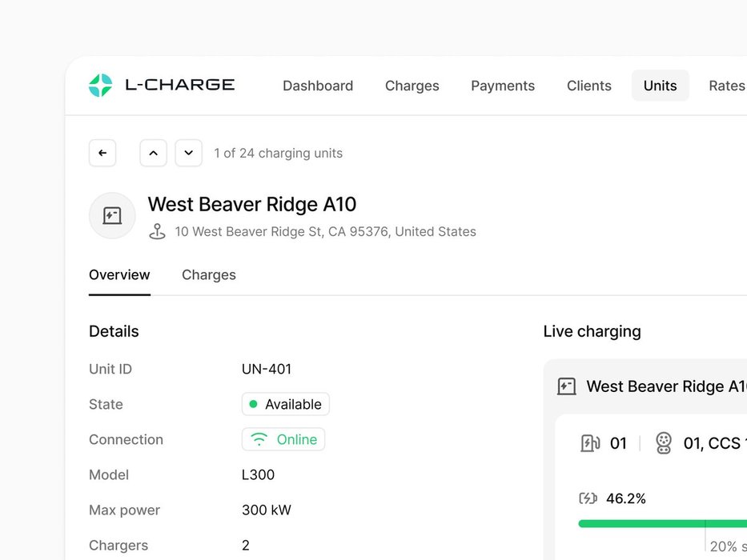Switch to the Charges tab below the title

(209, 274)
